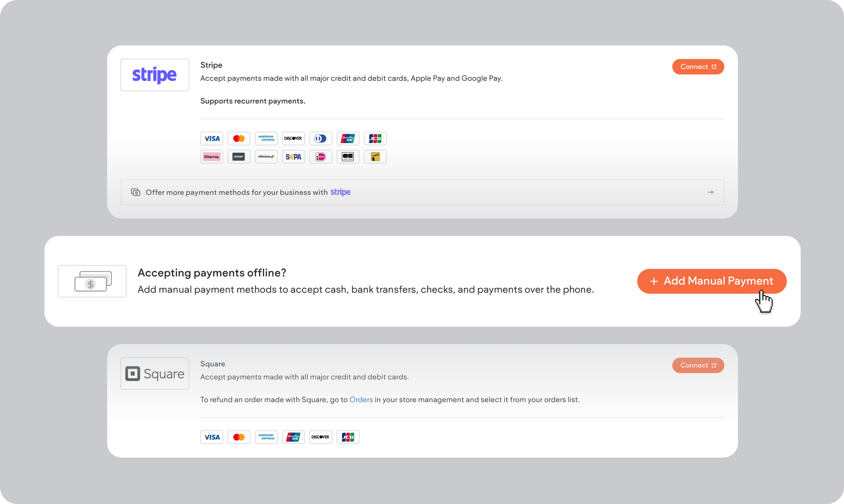The height and width of the screenshot is (504, 844).
Task: Connect your Stripe account
Action: 698,66
